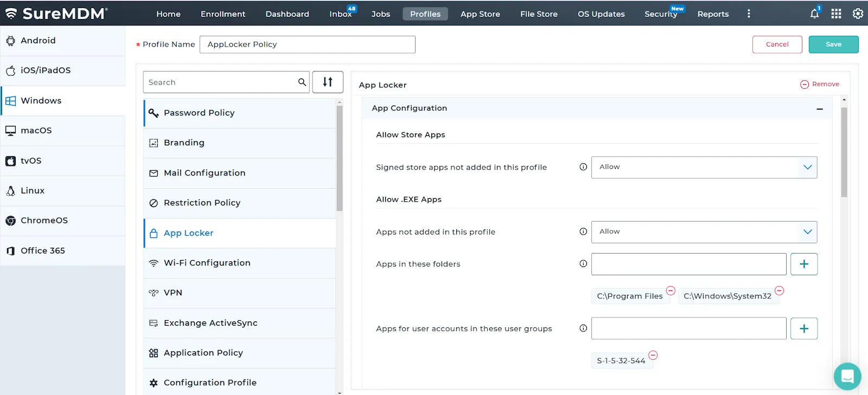Select the tvOS platform
The image size is (868, 395).
[62, 161]
